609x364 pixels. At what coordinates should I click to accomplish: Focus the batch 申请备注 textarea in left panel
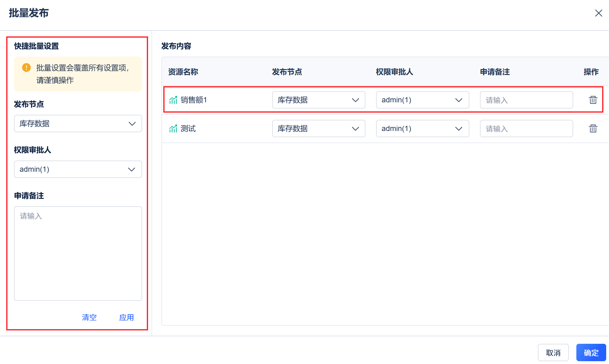pos(78,253)
